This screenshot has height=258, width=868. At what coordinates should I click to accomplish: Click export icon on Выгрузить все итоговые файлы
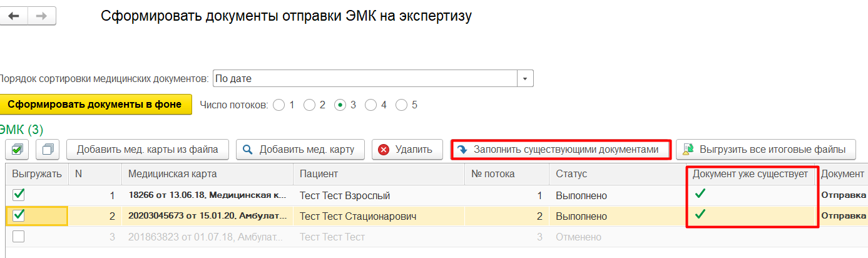point(688,149)
